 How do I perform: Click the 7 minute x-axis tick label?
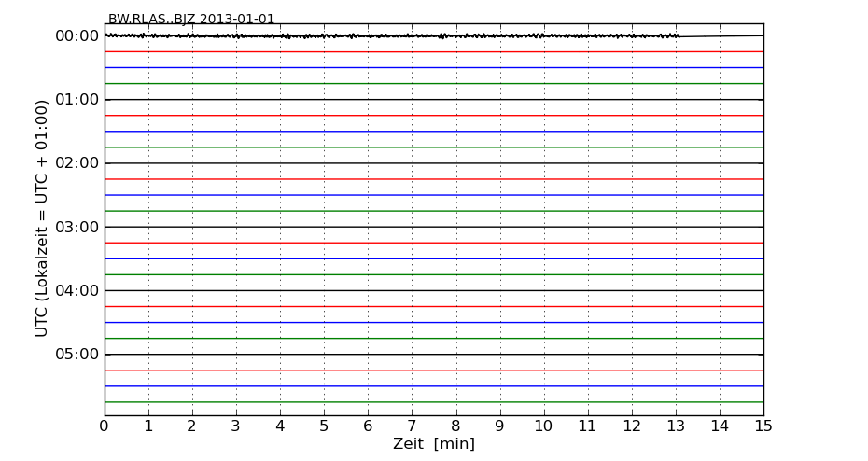tap(412, 426)
